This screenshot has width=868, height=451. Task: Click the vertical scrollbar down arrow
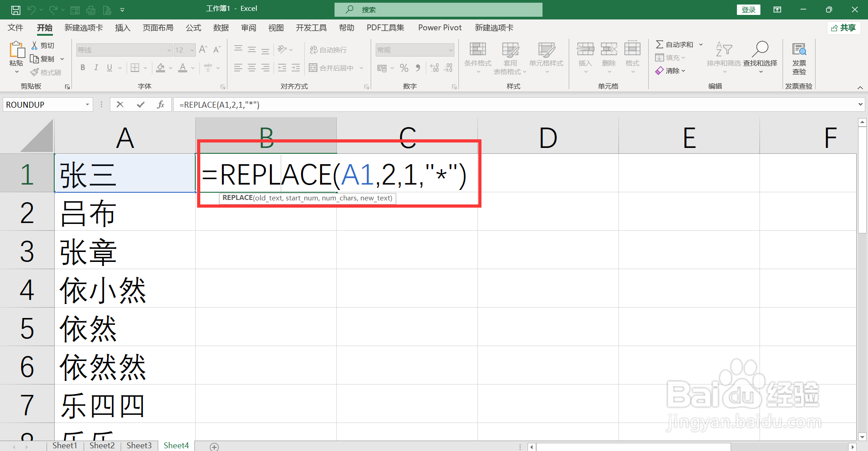click(862, 437)
